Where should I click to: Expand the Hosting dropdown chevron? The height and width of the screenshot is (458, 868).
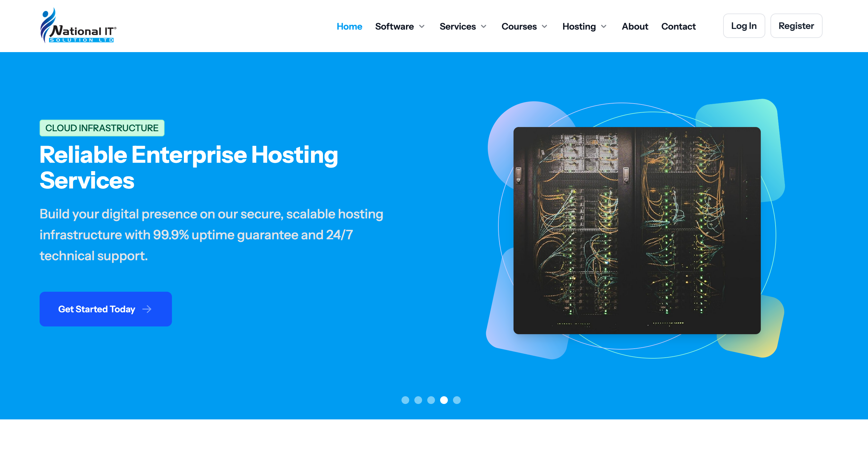(603, 26)
